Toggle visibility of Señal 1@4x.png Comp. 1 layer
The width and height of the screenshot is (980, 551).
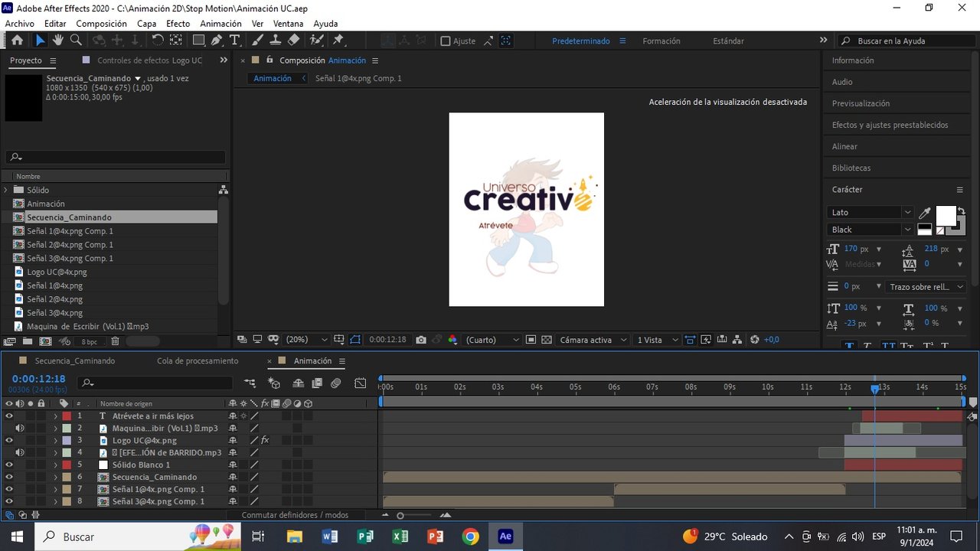(9, 490)
